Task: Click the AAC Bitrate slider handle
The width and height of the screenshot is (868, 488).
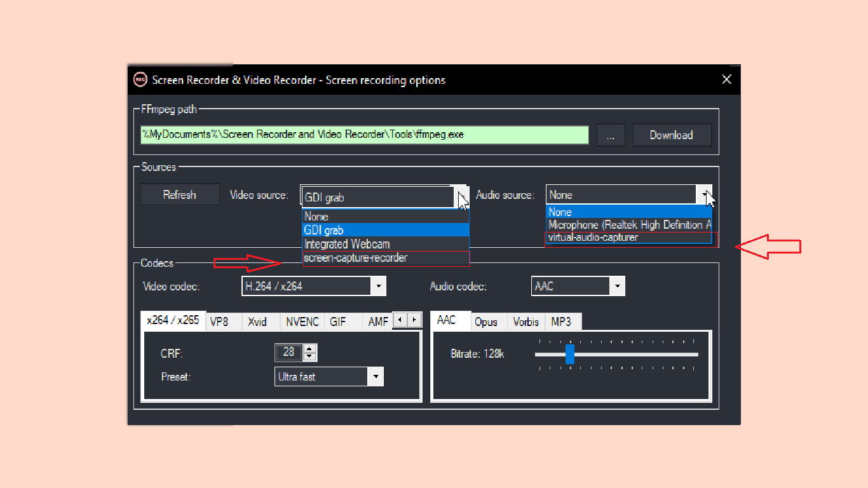Action: (x=570, y=355)
